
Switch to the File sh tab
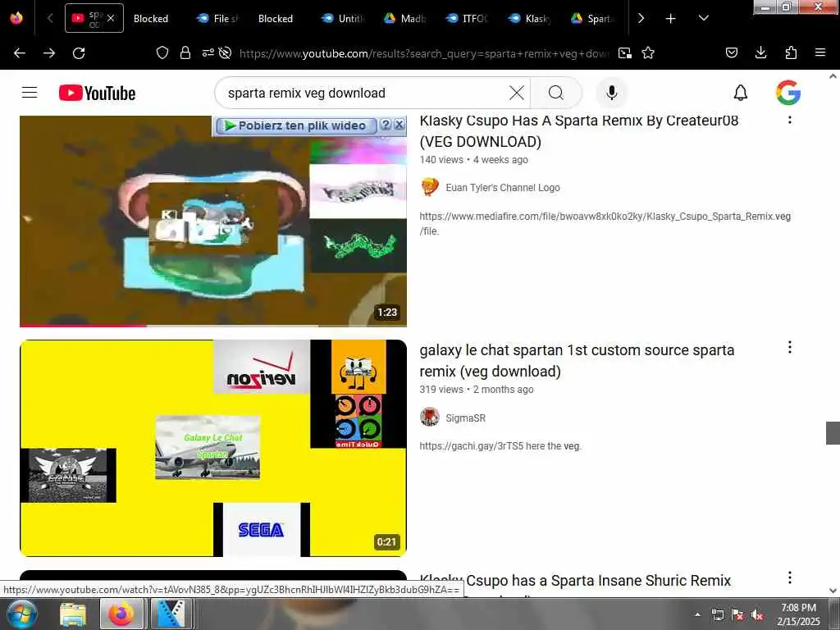tap(217, 19)
